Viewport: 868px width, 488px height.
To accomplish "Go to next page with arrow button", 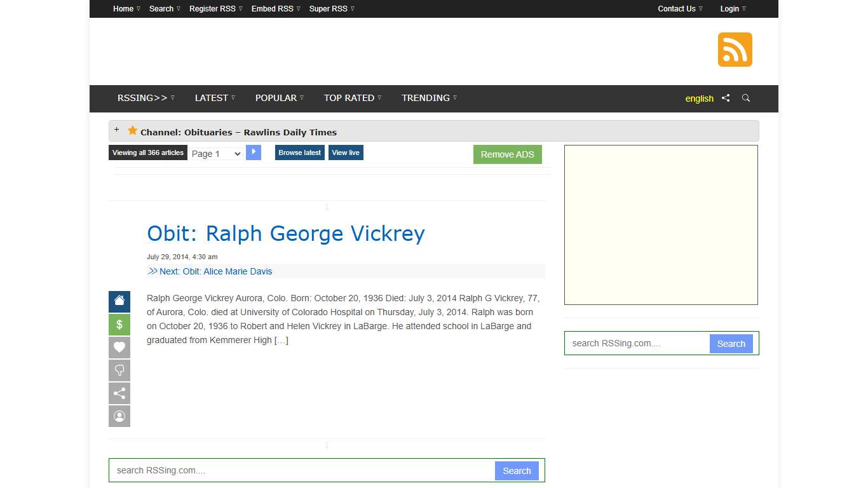I will (x=254, y=152).
